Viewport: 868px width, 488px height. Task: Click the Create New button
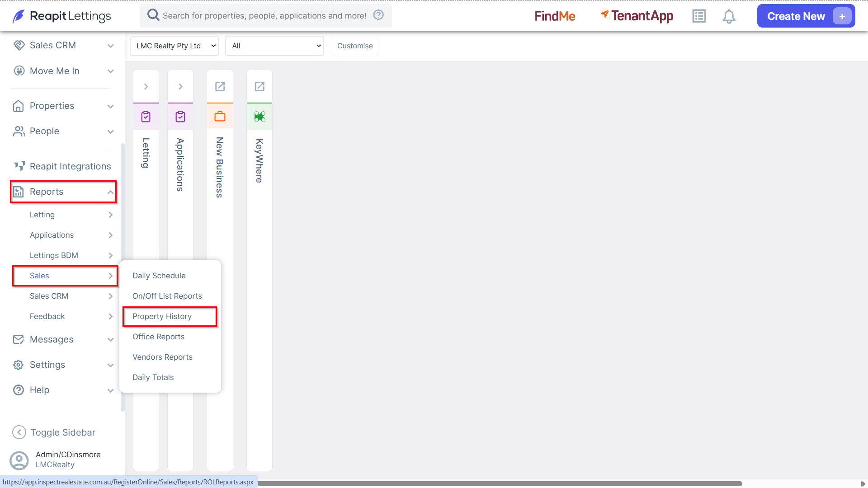[x=806, y=16]
